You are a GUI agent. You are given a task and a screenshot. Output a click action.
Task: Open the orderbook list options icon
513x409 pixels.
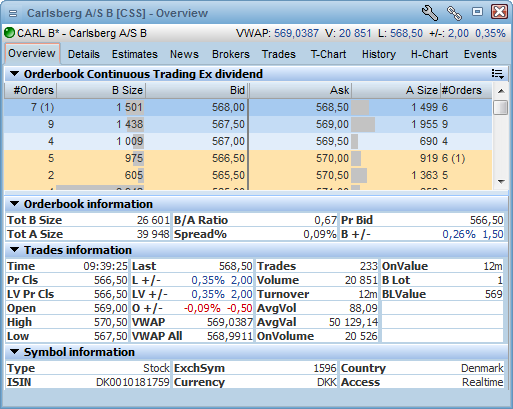click(x=498, y=74)
